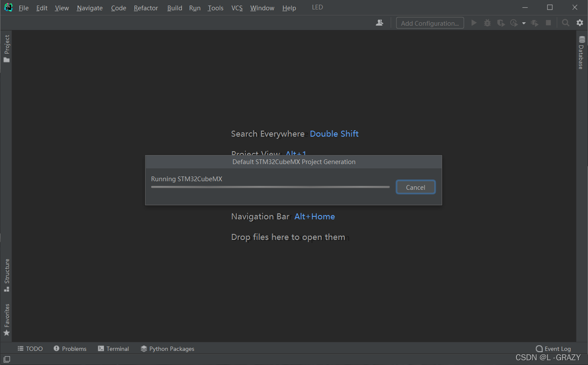The image size is (588, 365).
Task: Show the Structure tool window
Action: [6, 275]
